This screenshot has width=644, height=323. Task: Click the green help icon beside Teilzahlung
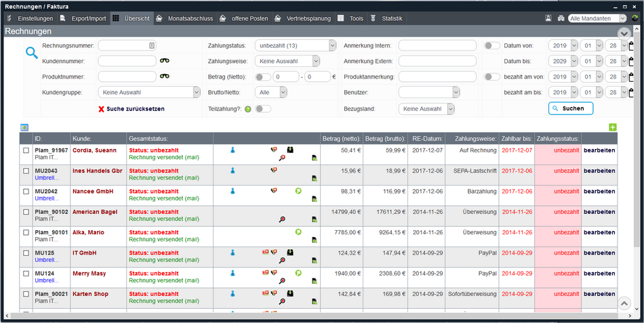pos(247,109)
